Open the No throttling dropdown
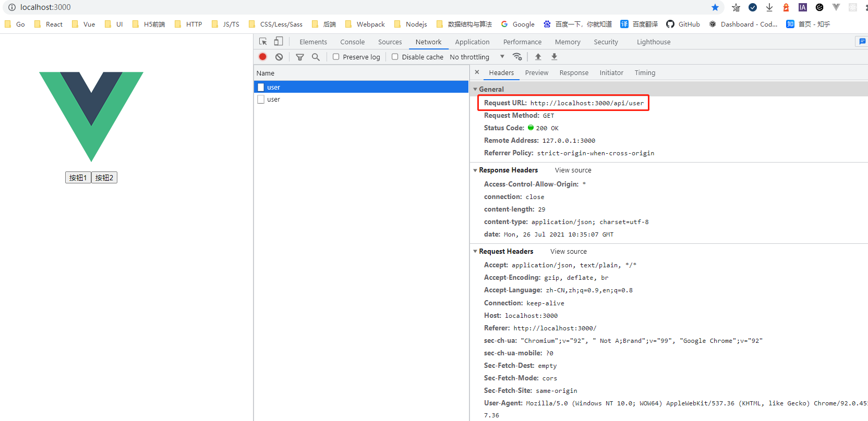 click(x=477, y=57)
